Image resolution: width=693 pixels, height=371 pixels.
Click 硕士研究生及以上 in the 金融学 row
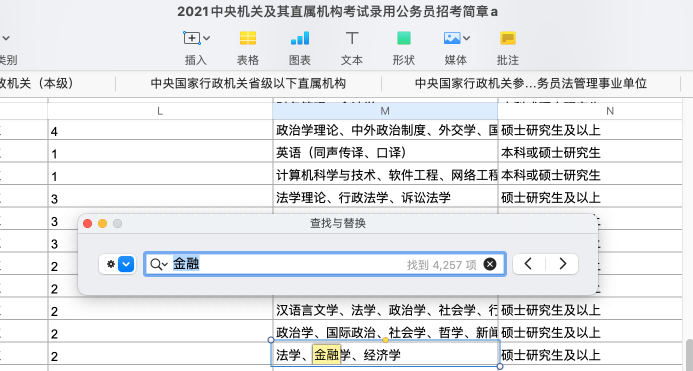551,355
